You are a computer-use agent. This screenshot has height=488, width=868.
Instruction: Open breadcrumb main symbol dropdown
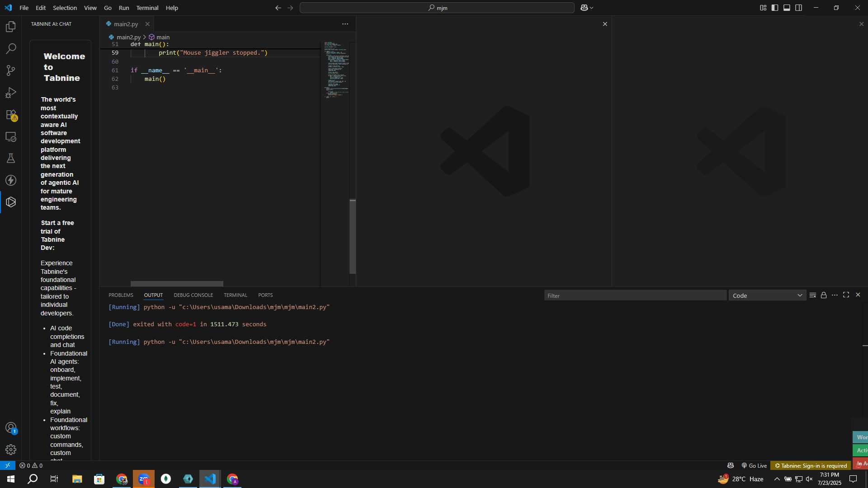pos(159,37)
